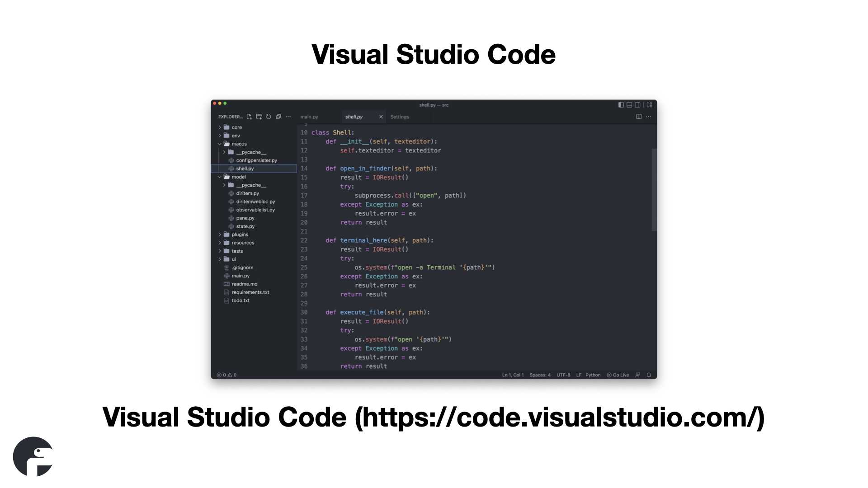Open the Explorer more actions ellipsis

288,117
